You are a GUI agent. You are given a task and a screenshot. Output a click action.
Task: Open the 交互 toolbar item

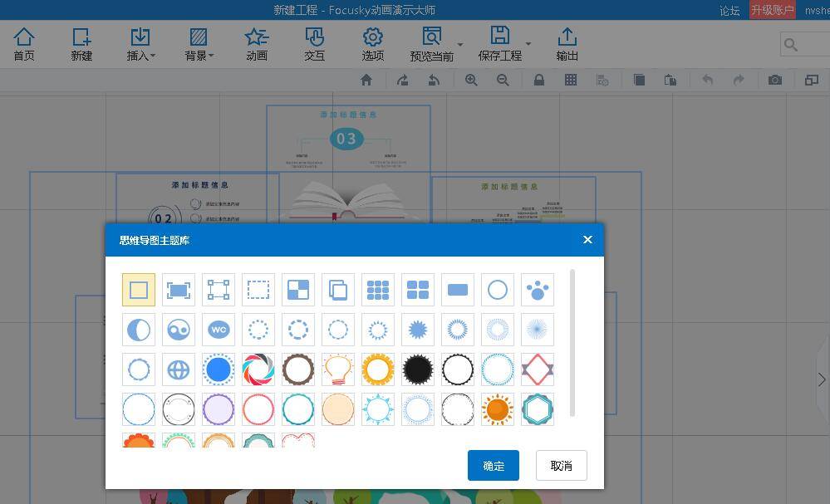314,45
